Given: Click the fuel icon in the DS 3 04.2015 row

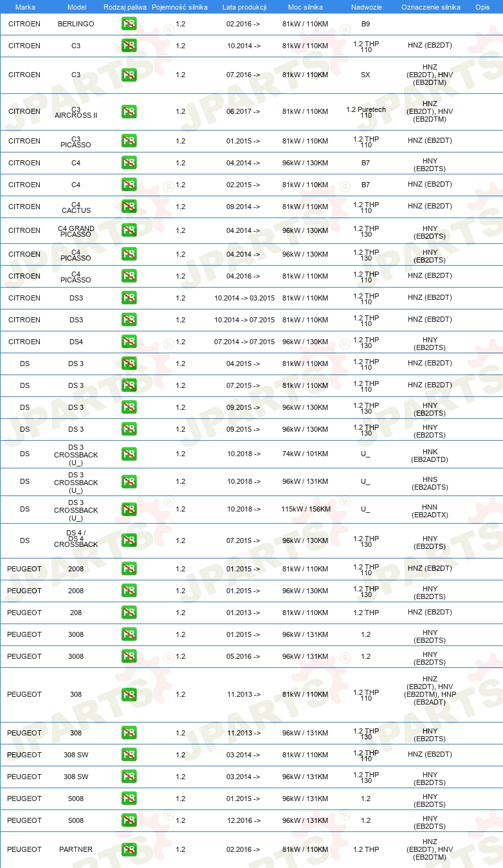Looking at the screenshot, I should click(129, 364).
